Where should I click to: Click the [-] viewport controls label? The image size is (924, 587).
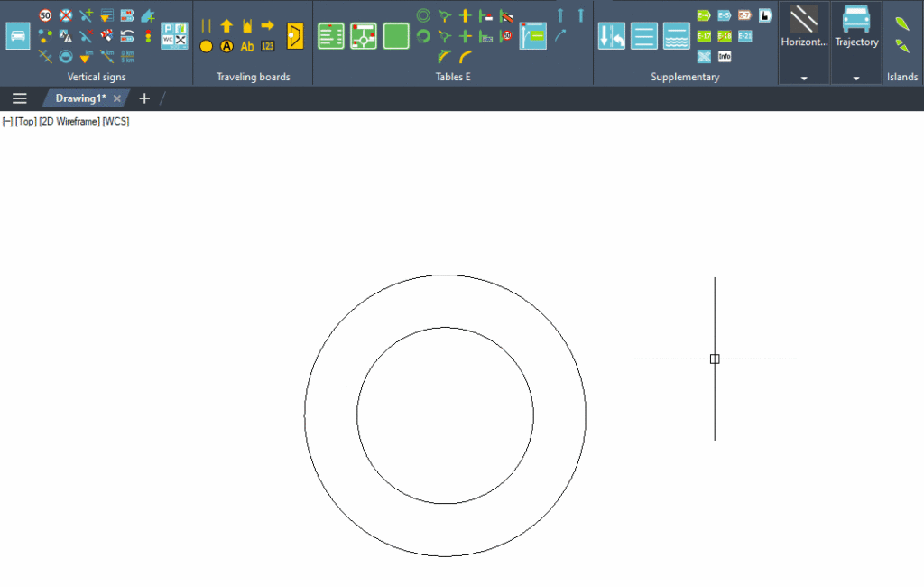(x=7, y=122)
